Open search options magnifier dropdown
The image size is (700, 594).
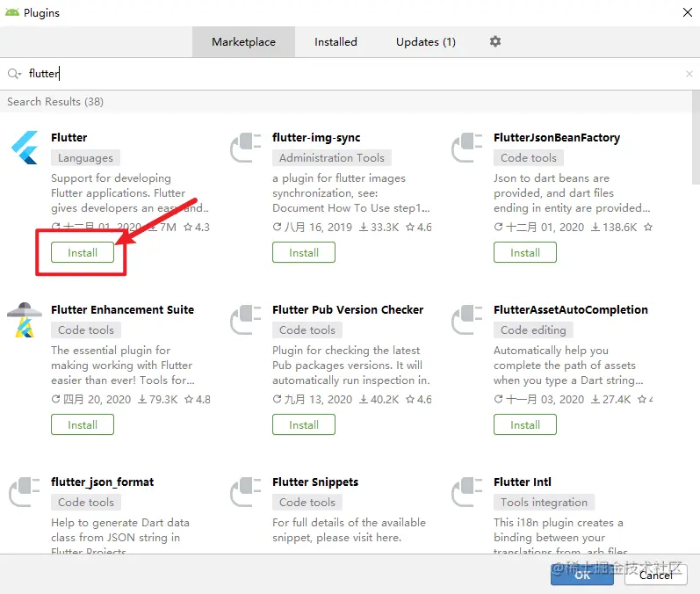[x=14, y=74]
